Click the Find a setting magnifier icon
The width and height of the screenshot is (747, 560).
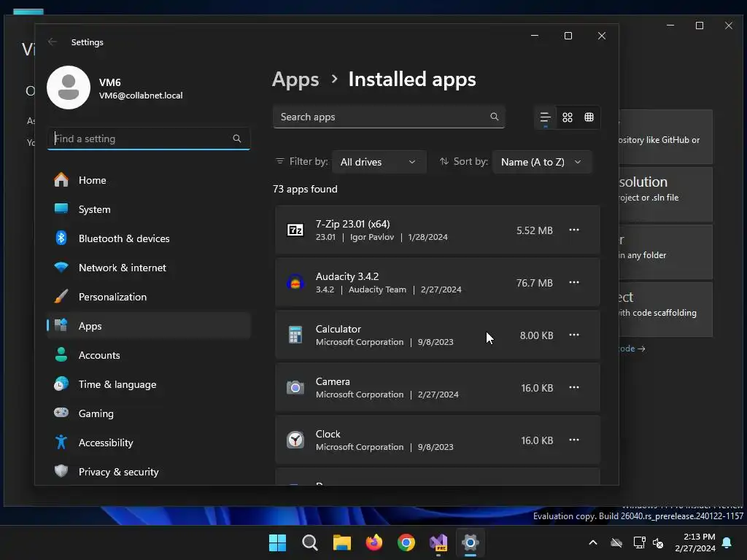(x=237, y=139)
